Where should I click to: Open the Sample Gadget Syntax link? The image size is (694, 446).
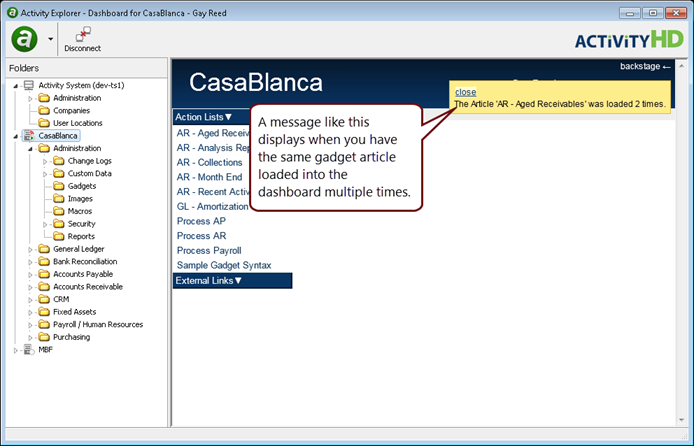[x=224, y=265]
